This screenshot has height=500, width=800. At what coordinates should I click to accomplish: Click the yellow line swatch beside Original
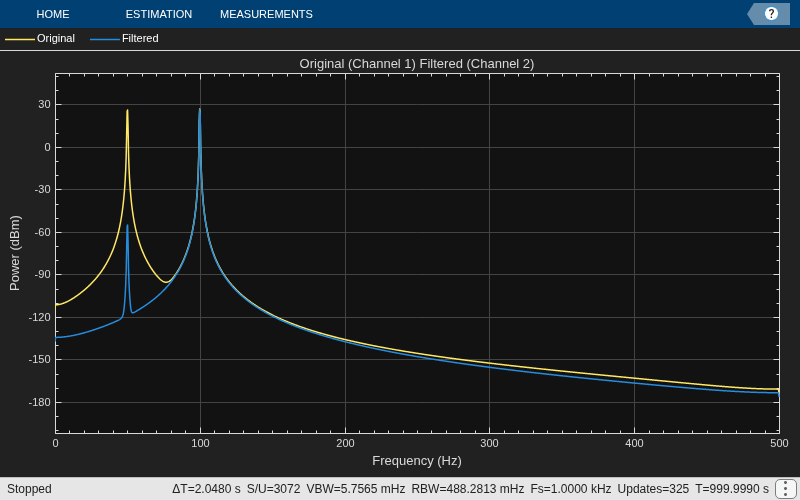click(x=20, y=39)
